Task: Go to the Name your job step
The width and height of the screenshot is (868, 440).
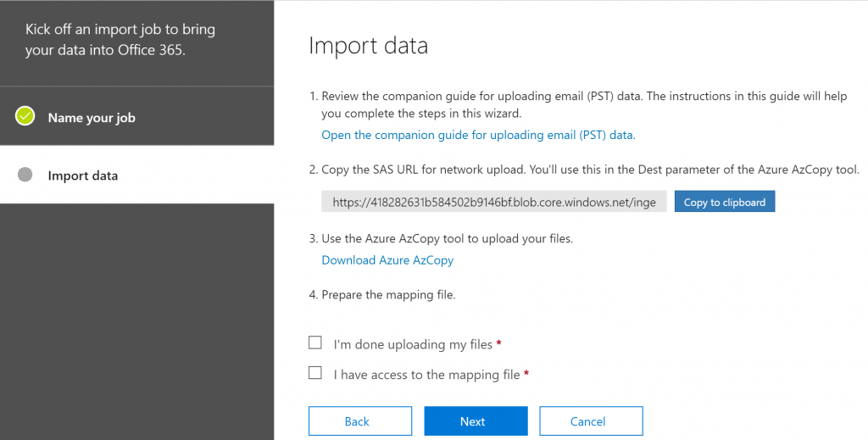Action: click(x=92, y=117)
